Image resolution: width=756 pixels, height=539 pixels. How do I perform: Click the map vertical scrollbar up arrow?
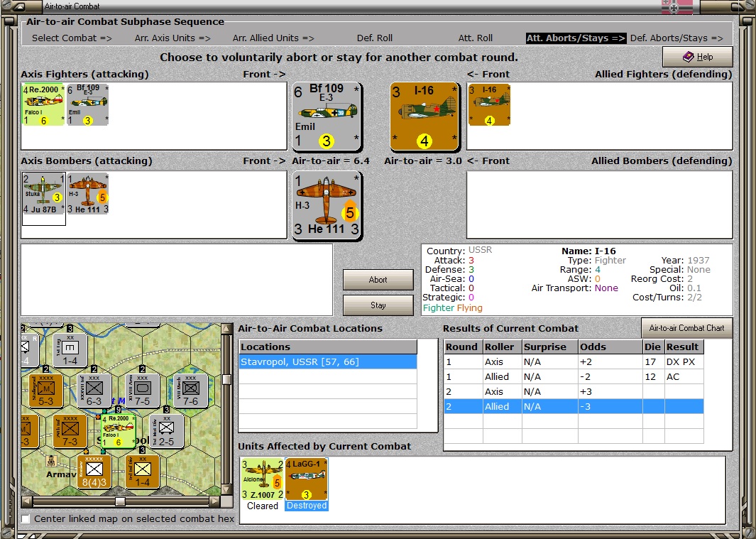[226, 329]
